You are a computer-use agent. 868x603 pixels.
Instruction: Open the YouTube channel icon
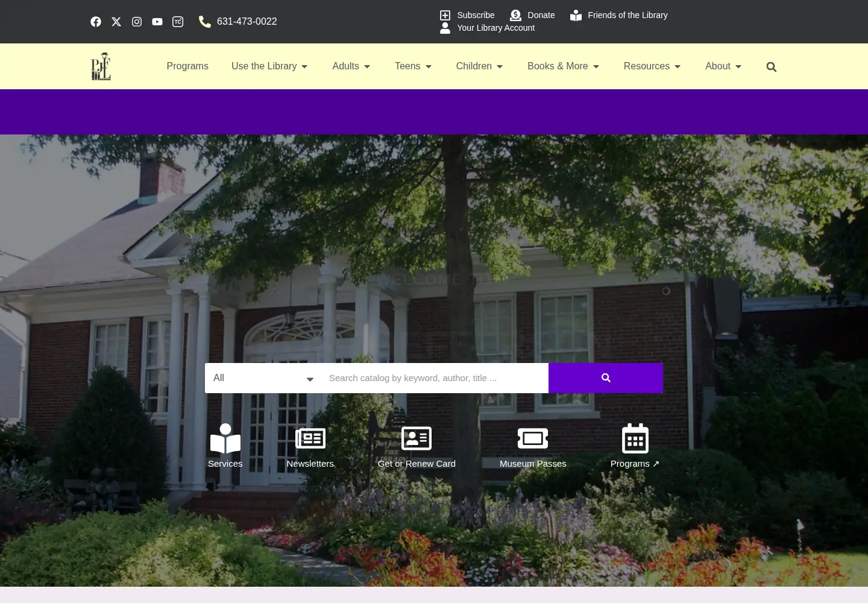pyautogui.click(x=157, y=22)
